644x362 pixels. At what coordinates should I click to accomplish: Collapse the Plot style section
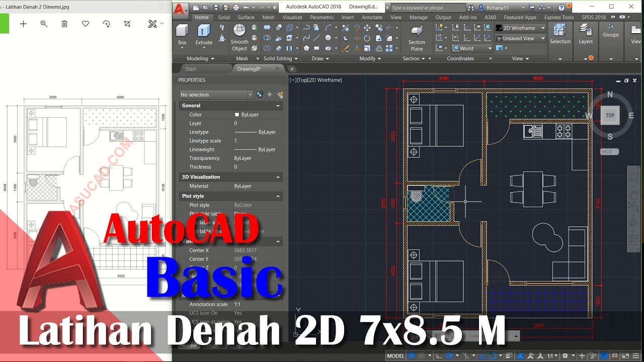tap(278, 196)
